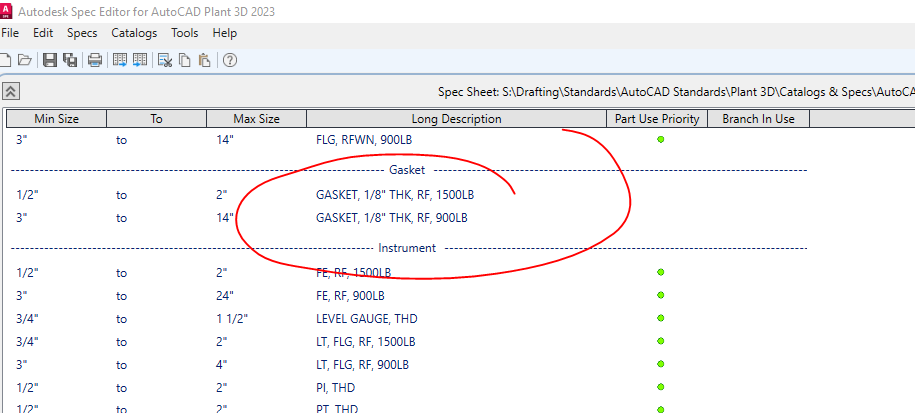Click the To column header
Image resolution: width=915 pixels, height=413 pixels.
click(156, 119)
